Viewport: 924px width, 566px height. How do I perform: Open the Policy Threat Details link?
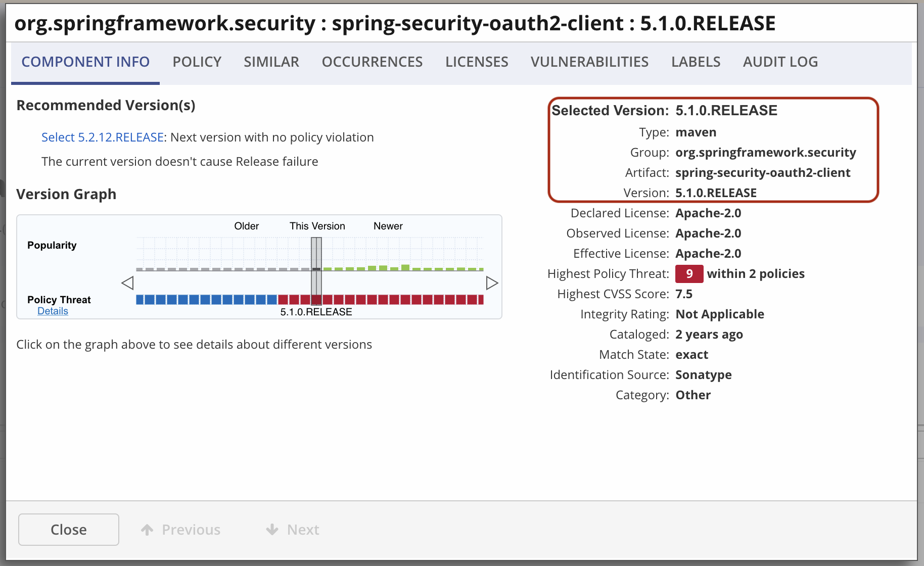(53, 311)
